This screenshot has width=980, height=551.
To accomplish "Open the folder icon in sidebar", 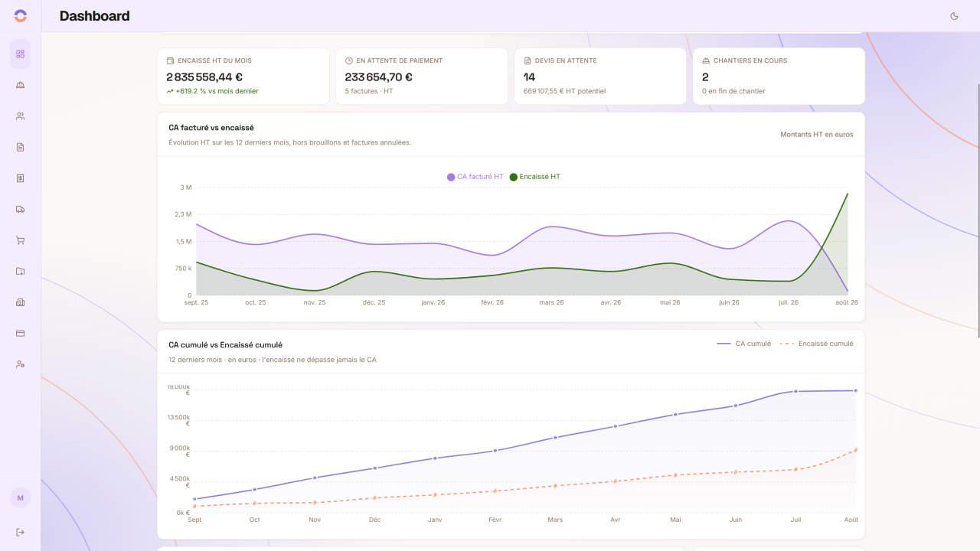I will click(x=21, y=271).
